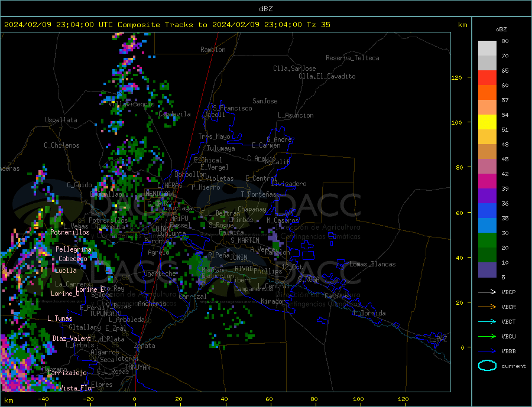Screen dimensions: 532x407
Task: Click the '120' tick on the right axis
Action: click(x=456, y=77)
